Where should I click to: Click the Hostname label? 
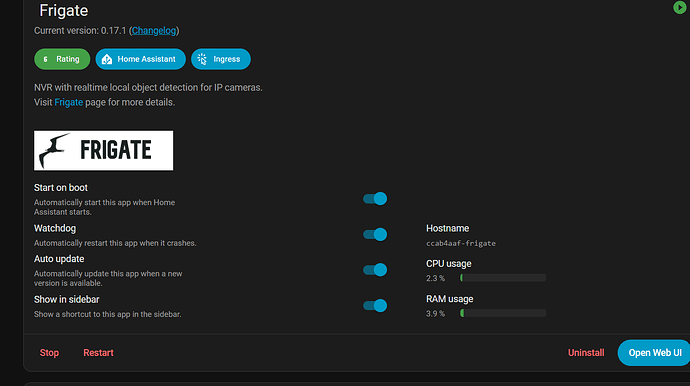pos(448,228)
